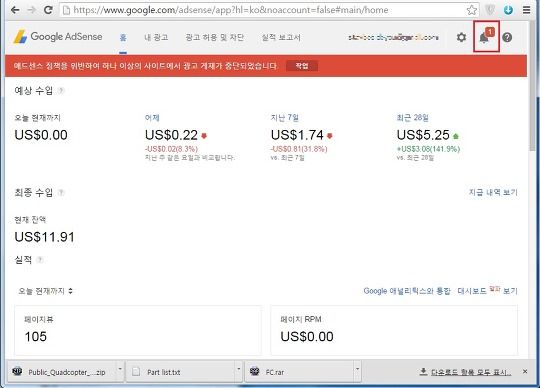
Task: Open the blue download extension icon
Action: point(508,10)
